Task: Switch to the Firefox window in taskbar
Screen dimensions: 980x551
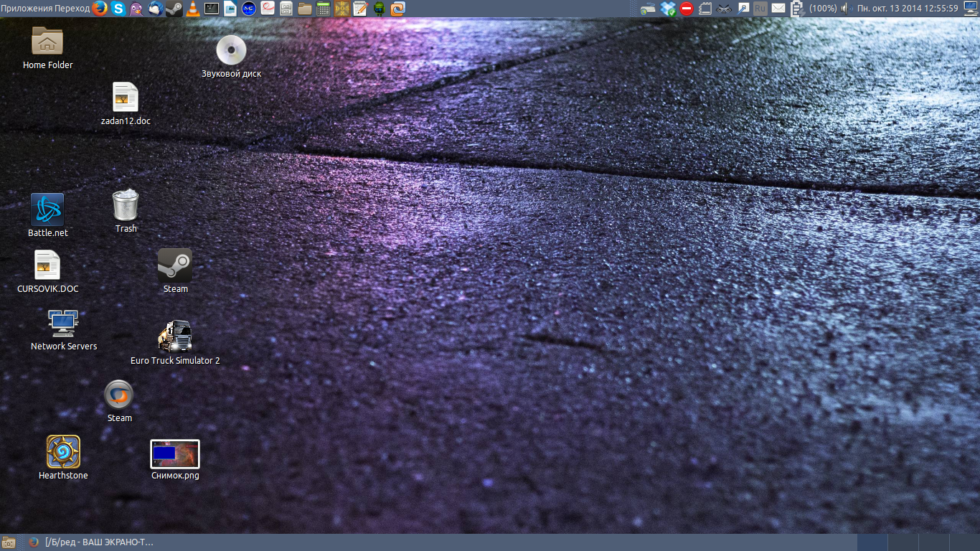Action: click(x=91, y=542)
